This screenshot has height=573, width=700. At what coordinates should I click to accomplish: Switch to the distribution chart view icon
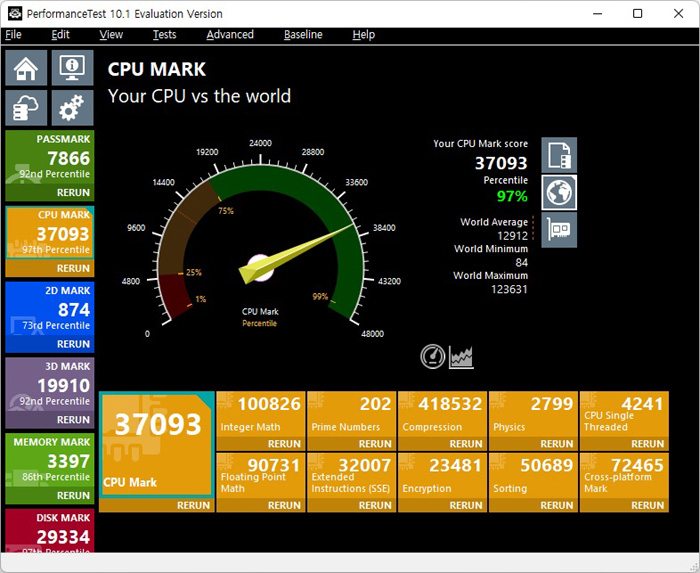(461, 356)
